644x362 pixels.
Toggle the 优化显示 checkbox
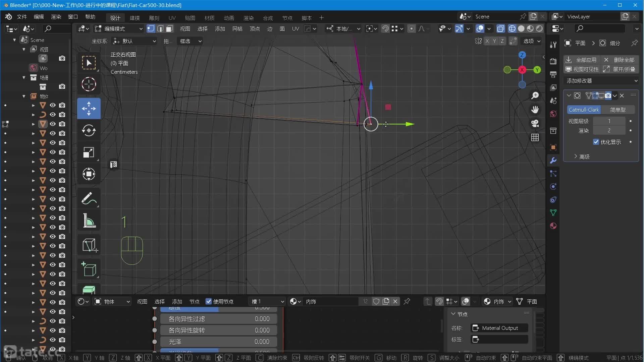[596, 142]
